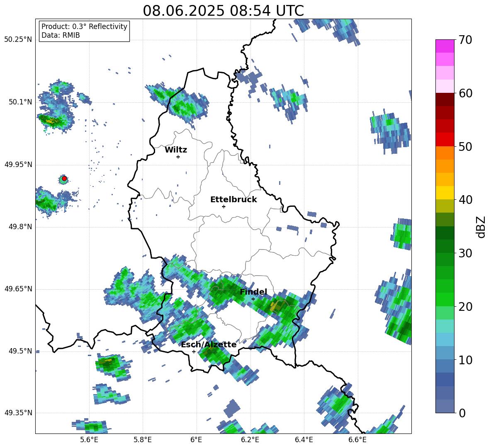Click the 49.5°N latitude label

tap(20, 351)
